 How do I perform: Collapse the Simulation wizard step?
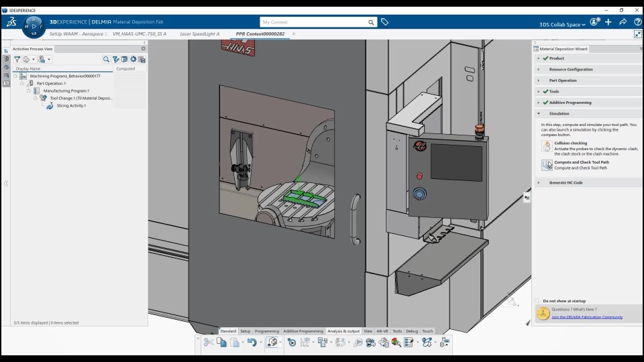(x=539, y=114)
